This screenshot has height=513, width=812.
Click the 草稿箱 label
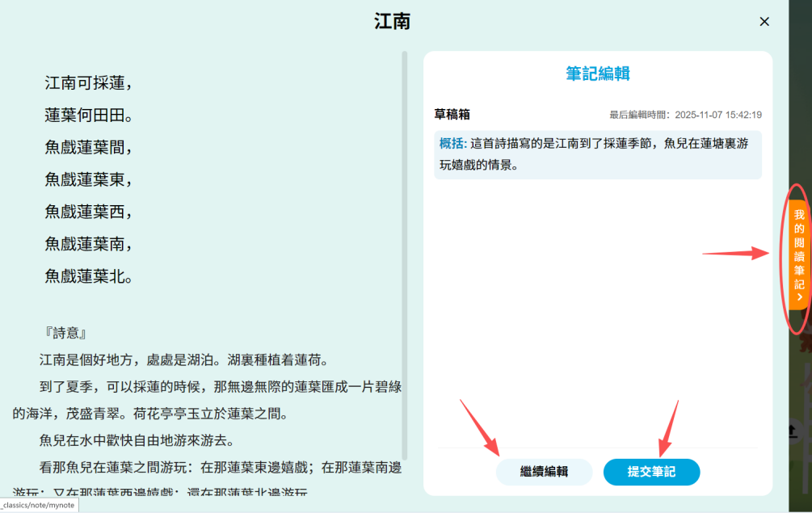click(452, 115)
